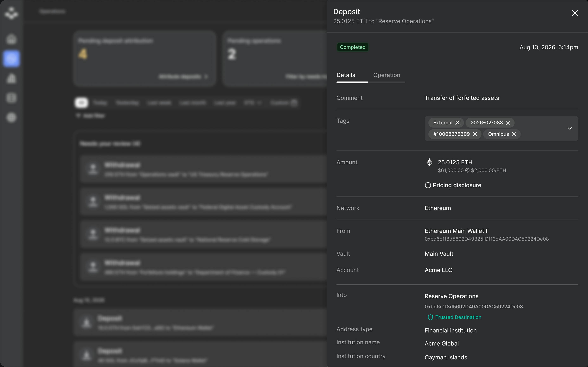Open the grid-shaped sidebar icon
The height and width of the screenshot is (367, 588).
tap(11, 98)
